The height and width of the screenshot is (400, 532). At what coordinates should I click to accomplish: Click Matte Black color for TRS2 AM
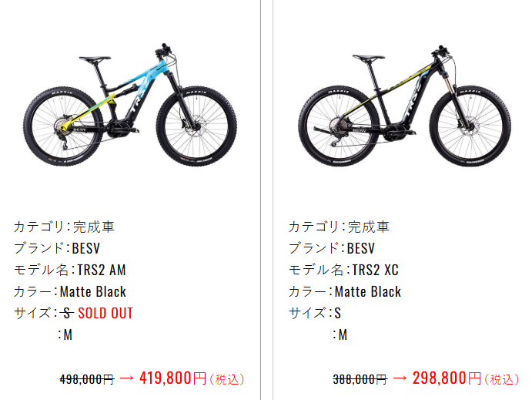[x=93, y=291]
